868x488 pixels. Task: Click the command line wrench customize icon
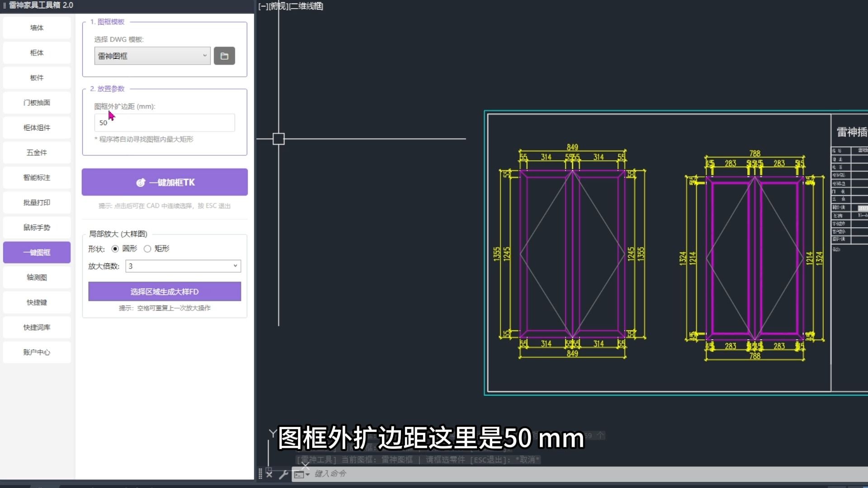tap(283, 474)
